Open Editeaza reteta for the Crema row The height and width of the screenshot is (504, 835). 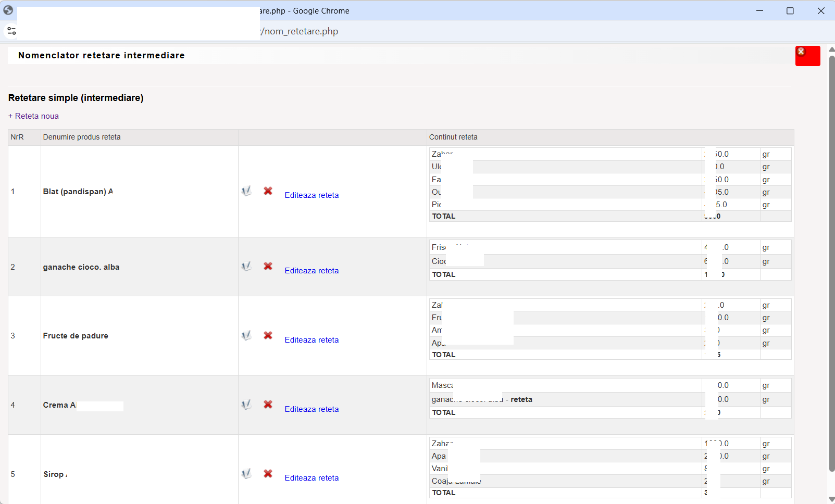(x=311, y=409)
